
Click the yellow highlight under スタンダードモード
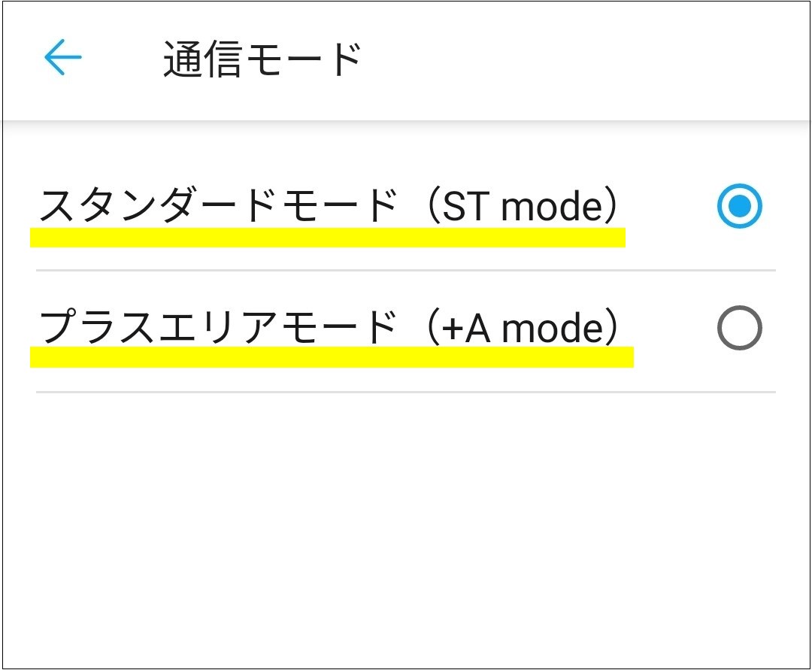[x=327, y=238]
